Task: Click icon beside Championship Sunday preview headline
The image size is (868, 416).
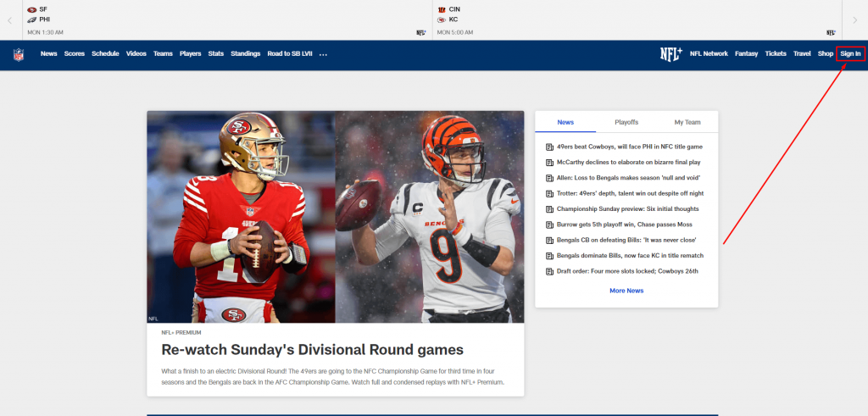Action: click(x=549, y=209)
